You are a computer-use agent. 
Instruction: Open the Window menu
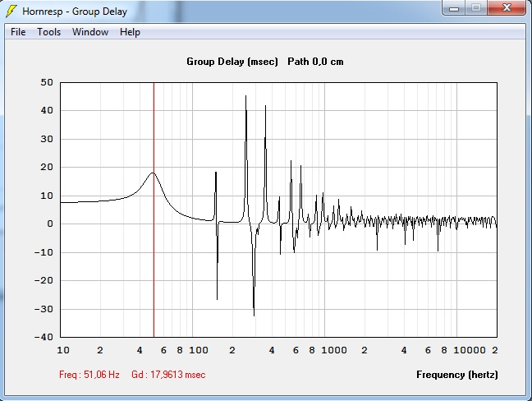pos(90,32)
